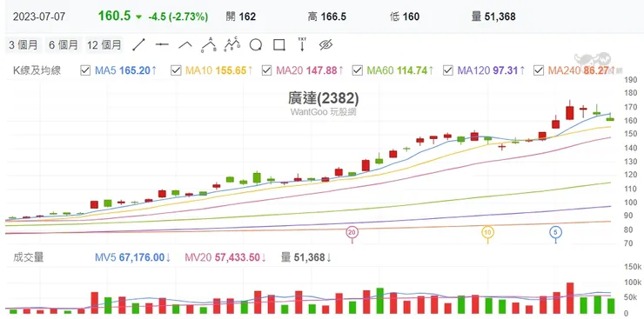This screenshot has height=319, width=644.
Task: Select the ABCD multi-point wave tool
Action: click(x=232, y=44)
